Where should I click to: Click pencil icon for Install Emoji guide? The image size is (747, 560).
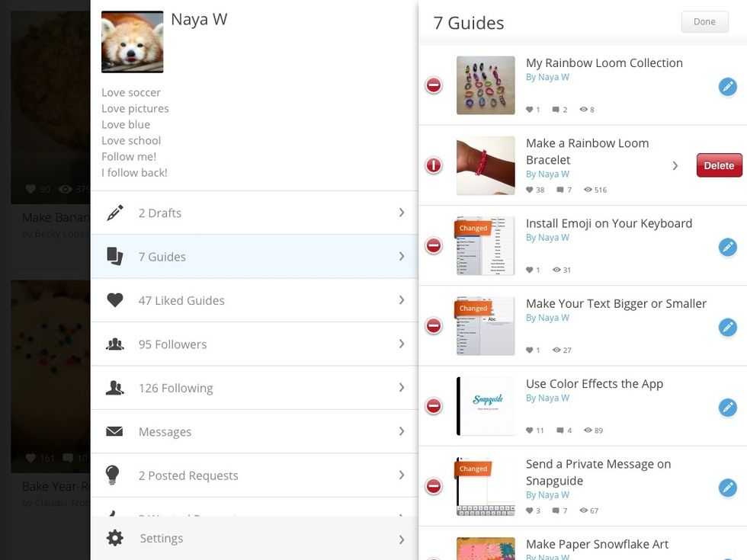pyautogui.click(x=728, y=247)
